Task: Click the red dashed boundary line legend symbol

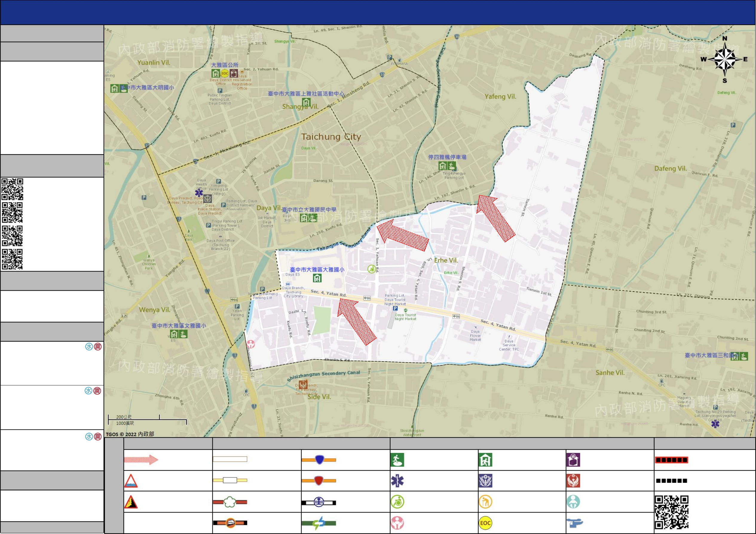Action: (671, 460)
